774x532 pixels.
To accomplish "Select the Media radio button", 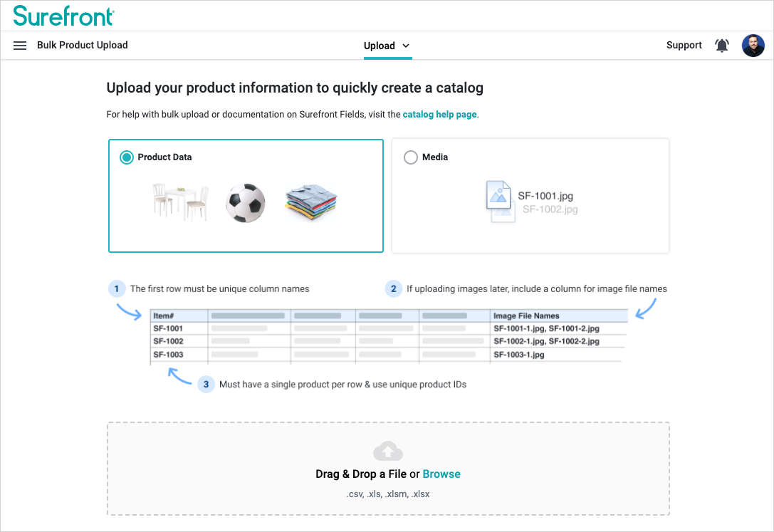I will 411,157.
